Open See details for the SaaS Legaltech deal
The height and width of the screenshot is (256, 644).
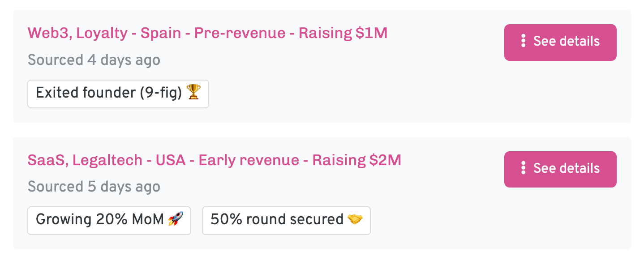(560, 169)
